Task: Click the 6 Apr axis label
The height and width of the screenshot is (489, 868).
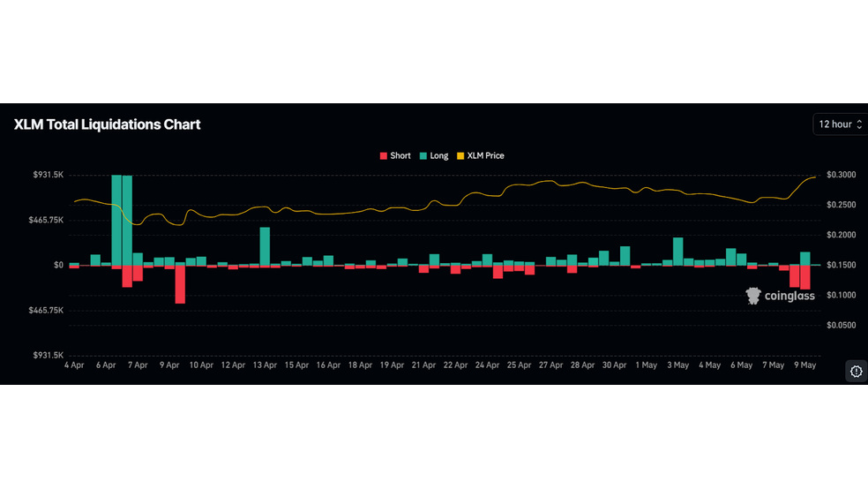Action: pos(106,365)
